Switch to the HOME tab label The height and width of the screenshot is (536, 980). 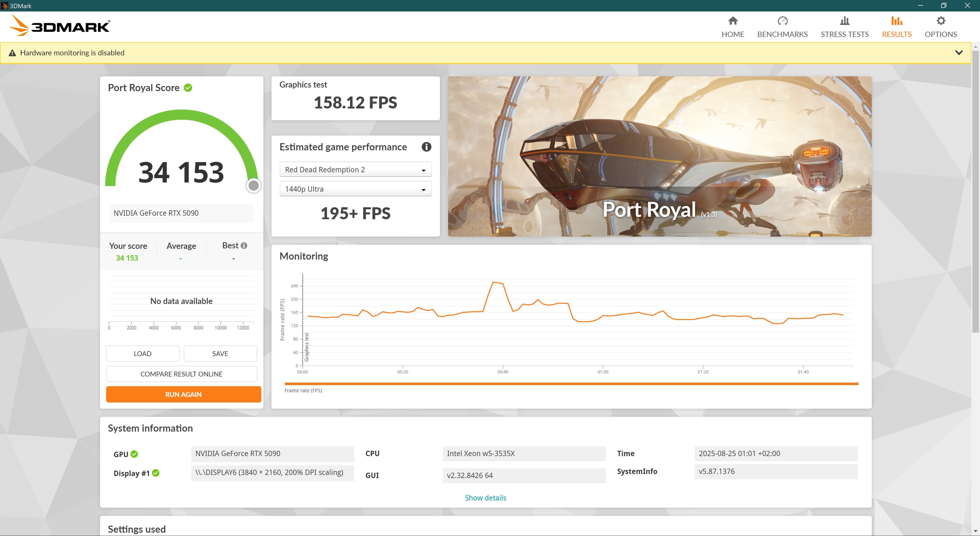tap(733, 34)
